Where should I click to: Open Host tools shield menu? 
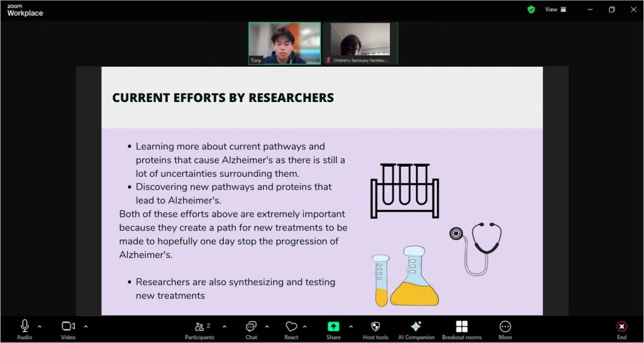(375, 330)
